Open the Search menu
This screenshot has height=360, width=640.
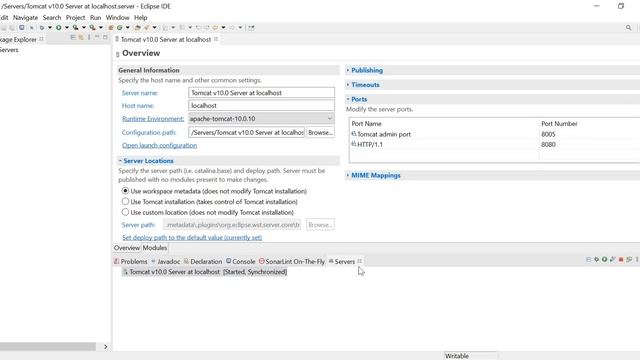[x=52, y=18]
